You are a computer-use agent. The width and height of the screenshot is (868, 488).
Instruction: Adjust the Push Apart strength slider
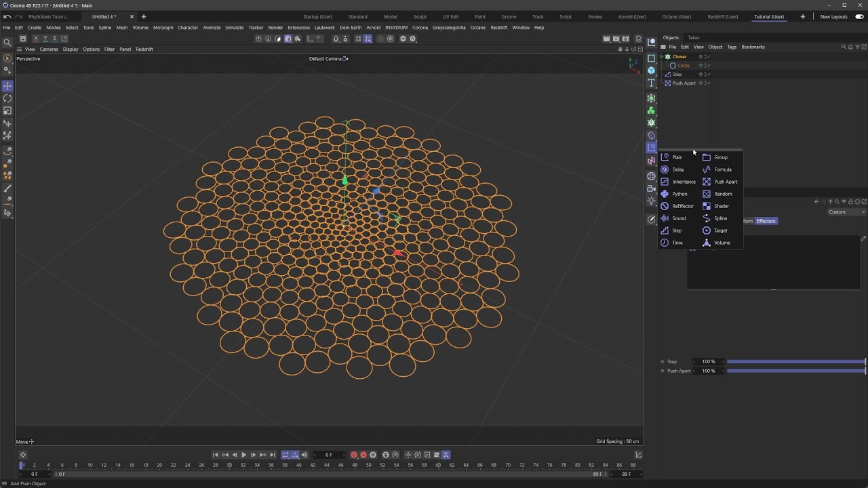[x=796, y=371]
